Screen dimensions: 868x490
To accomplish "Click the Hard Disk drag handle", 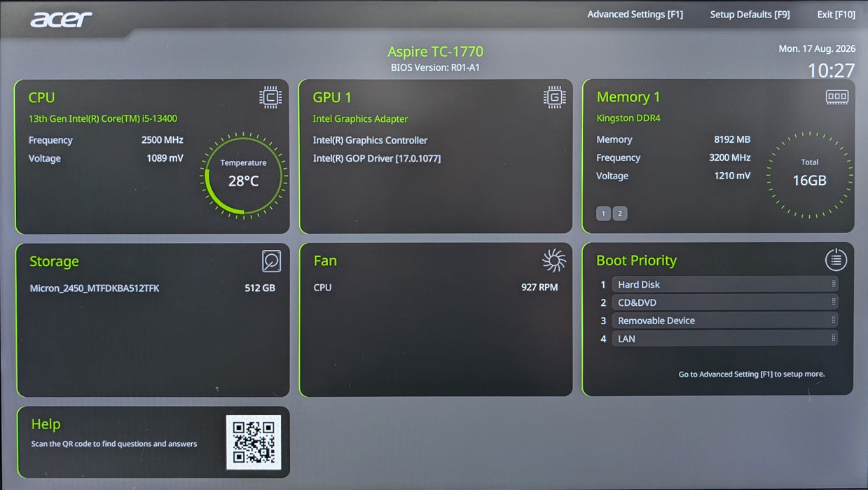I will [834, 283].
